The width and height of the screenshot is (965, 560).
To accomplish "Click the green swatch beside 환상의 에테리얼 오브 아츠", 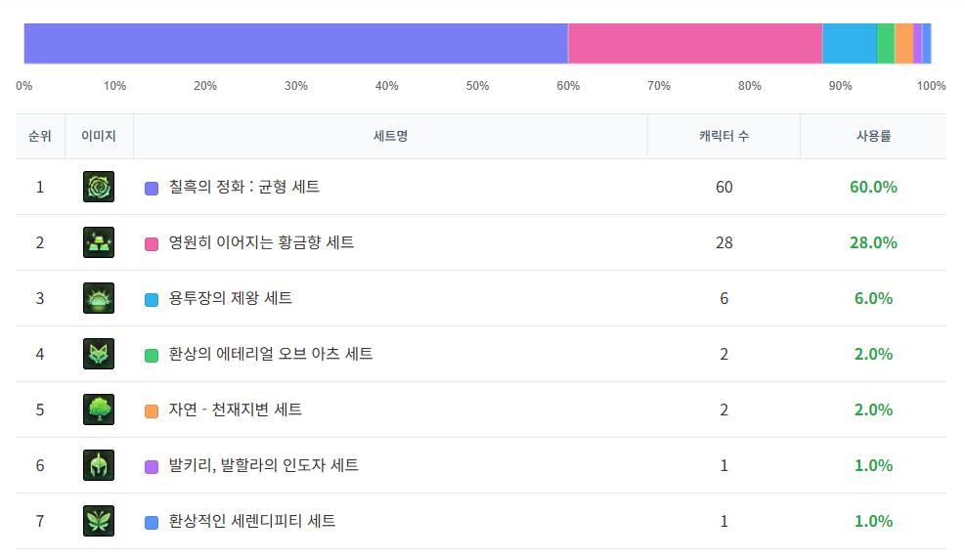I will click(152, 355).
